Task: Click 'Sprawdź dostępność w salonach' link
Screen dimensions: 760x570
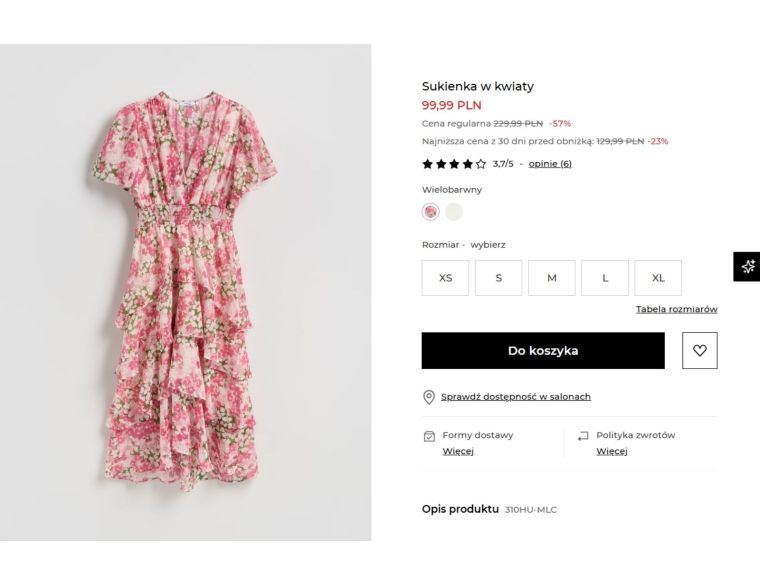Action: coord(515,397)
